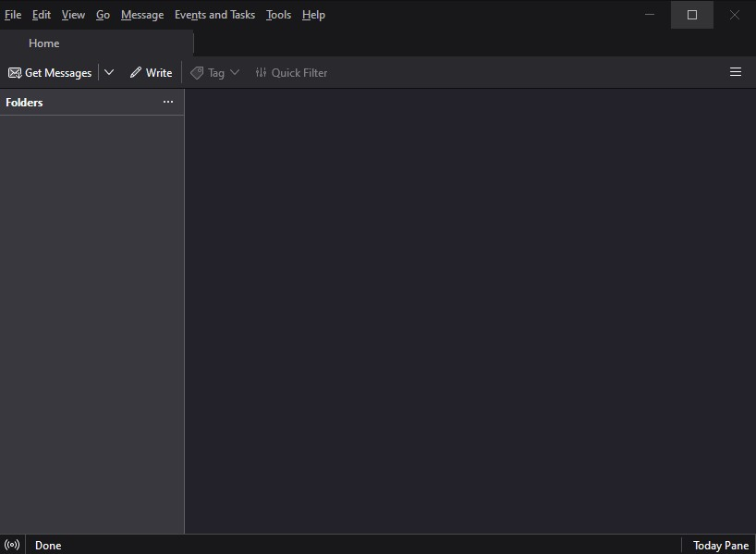The height and width of the screenshot is (554, 756).
Task: Compose a new email with Write
Action: click(x=151, y=72)
